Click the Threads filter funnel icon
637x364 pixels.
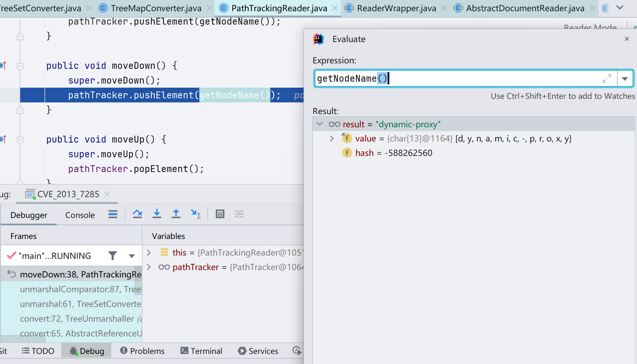point(112,256)
